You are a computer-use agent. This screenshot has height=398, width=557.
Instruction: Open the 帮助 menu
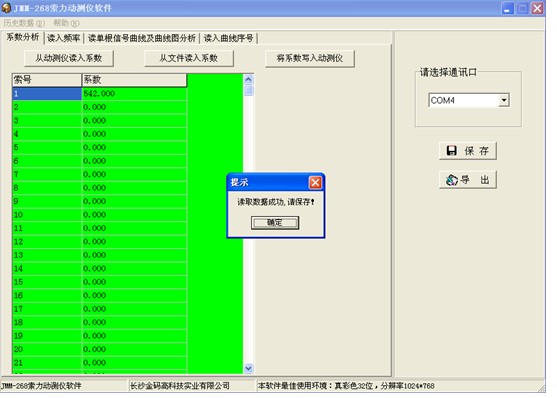coord(66,23)
